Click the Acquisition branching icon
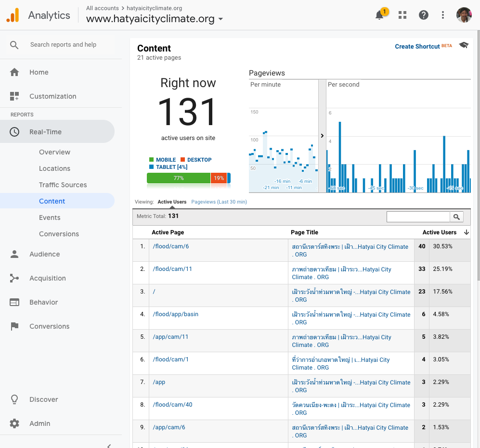 pos(14,278)
